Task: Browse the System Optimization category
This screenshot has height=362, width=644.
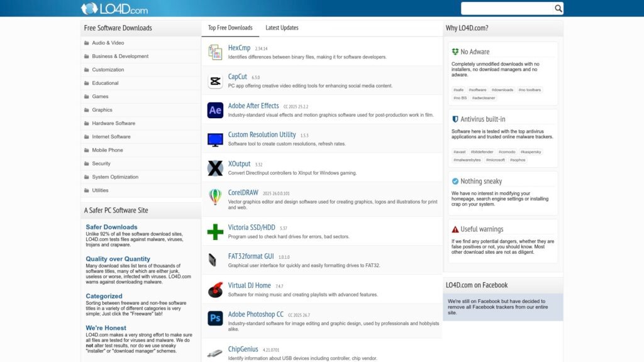Action: [116, 177]
